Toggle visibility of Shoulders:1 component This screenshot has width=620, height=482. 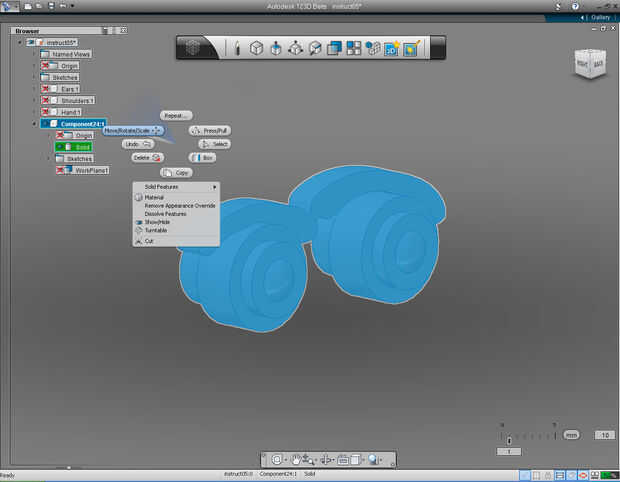pyautogui.click(x=45, y=100)
